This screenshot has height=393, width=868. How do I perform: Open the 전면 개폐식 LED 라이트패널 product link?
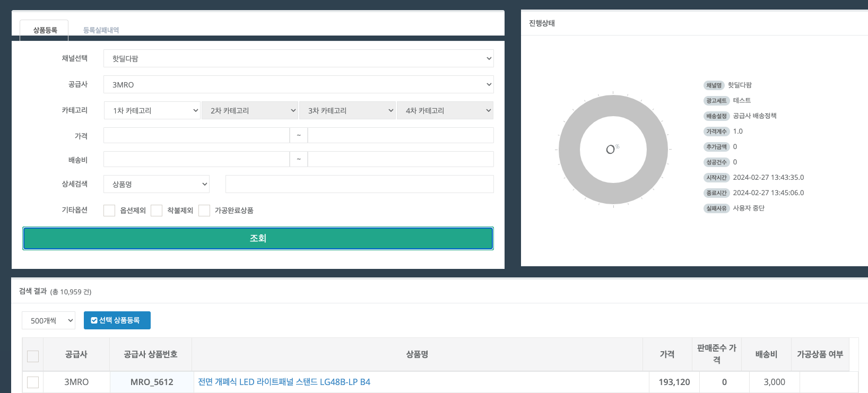tap(284, 382)
